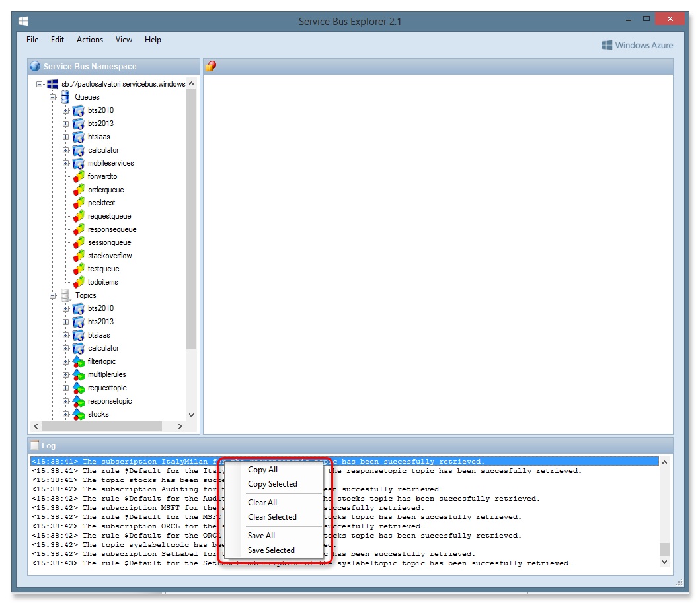Click the namespace Windows flag icon in tree

52,84
